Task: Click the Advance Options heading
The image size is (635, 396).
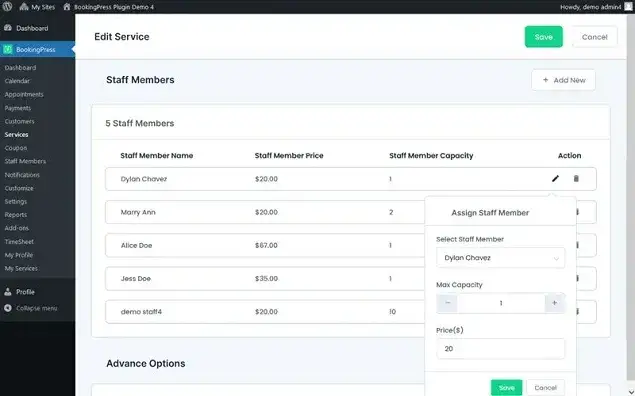Action: (146, 364)
